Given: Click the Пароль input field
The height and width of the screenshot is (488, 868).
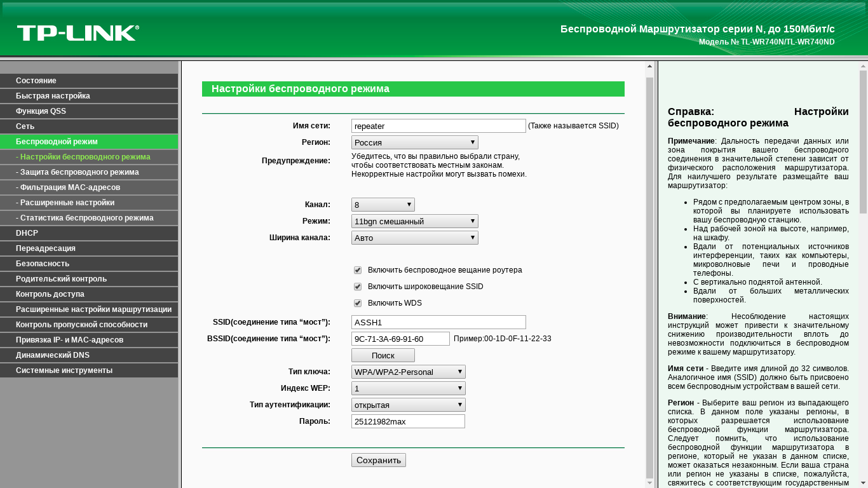Looking at the screenshot, I should pyautogui.click(x=408, y=421).
